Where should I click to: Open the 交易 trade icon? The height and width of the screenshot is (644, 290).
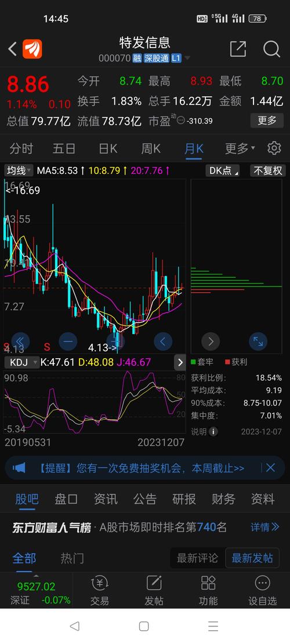99,591
